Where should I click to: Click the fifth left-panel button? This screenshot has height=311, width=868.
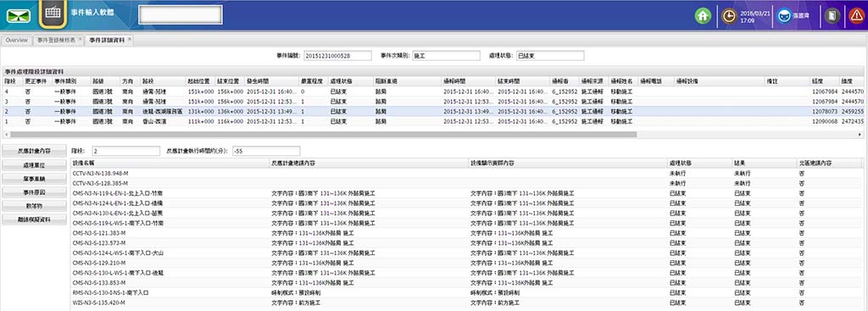point(34,206)
